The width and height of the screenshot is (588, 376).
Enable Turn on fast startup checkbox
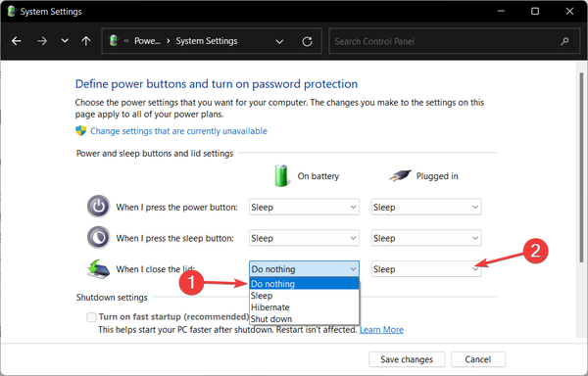(x=91, y=317)
